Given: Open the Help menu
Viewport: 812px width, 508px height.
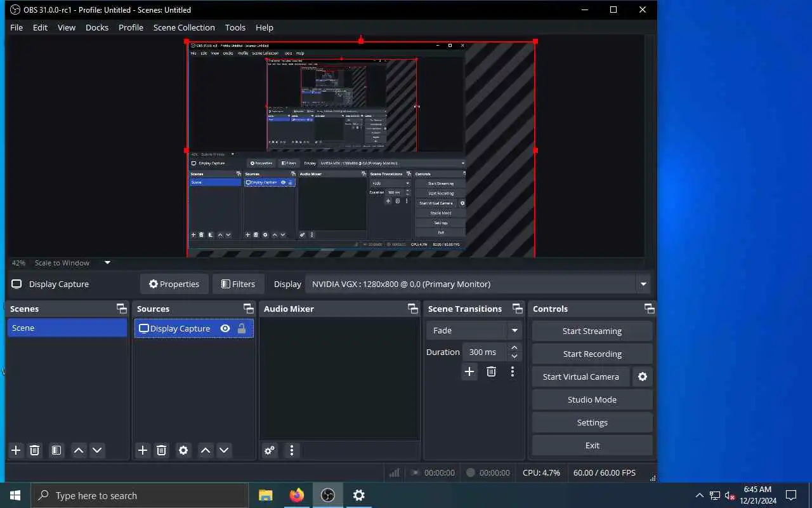Looking at the screenshot, I should pyautogui.click(x=265, y=27).
